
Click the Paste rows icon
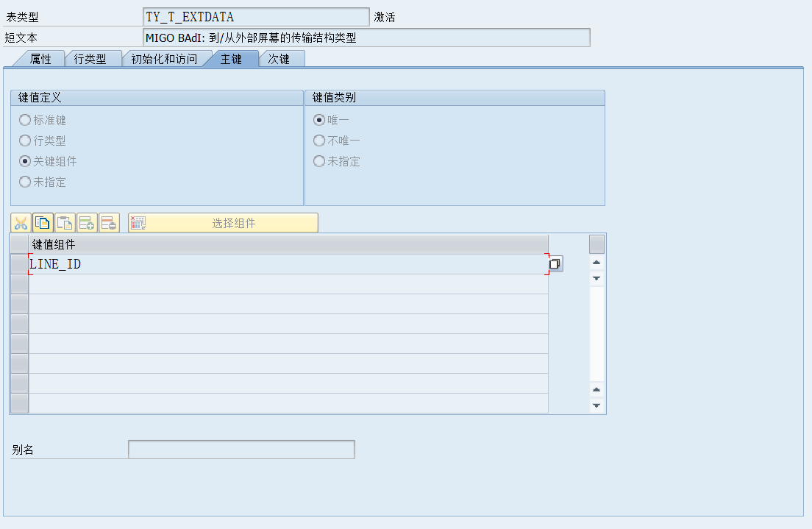(x=65, y=222)
